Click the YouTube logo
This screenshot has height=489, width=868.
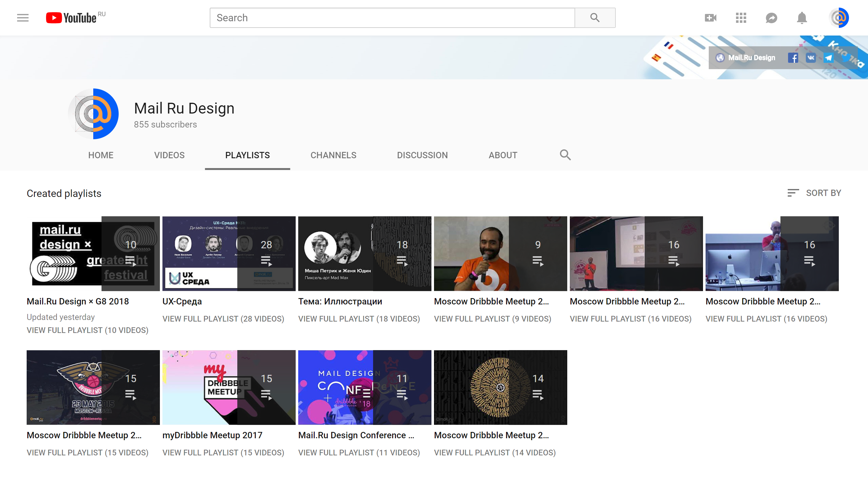point(71,17)
